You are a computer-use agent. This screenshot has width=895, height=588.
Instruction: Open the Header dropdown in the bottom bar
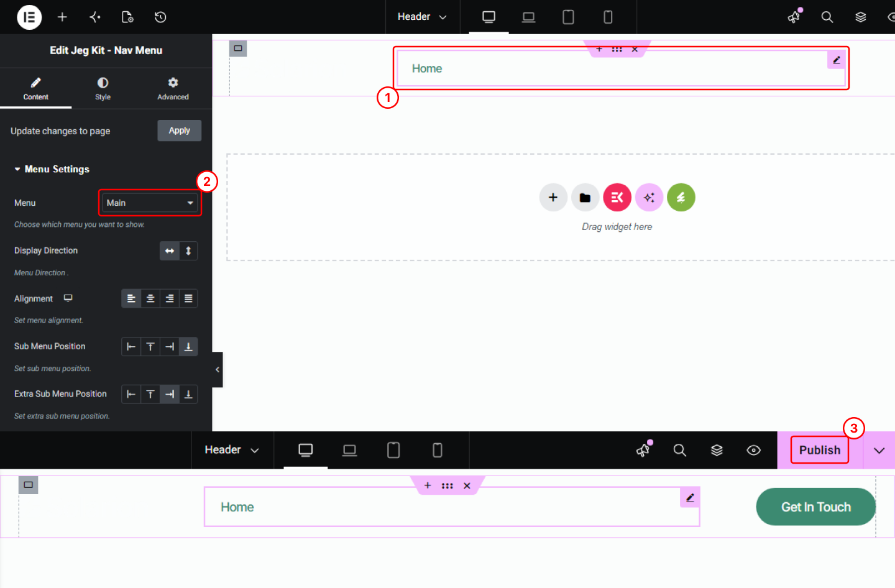232,450
